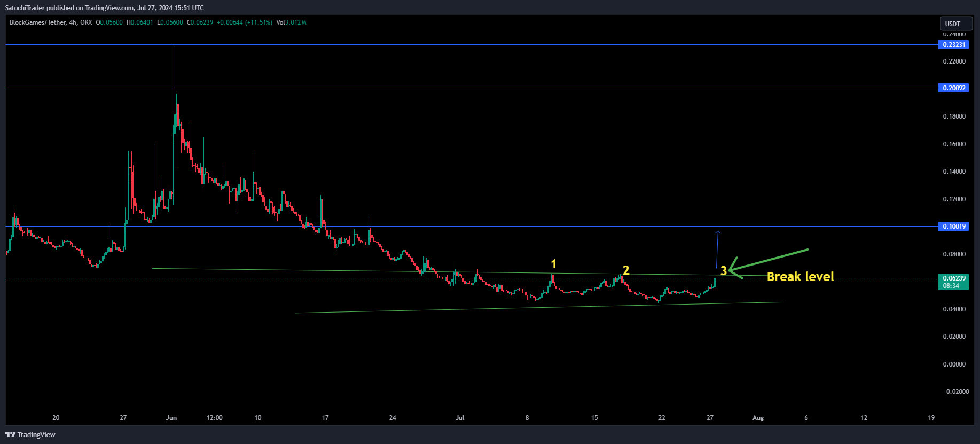Select the 0.23231 price line label
This screenshot has height=444, width=980.
[x=954, y=45]
